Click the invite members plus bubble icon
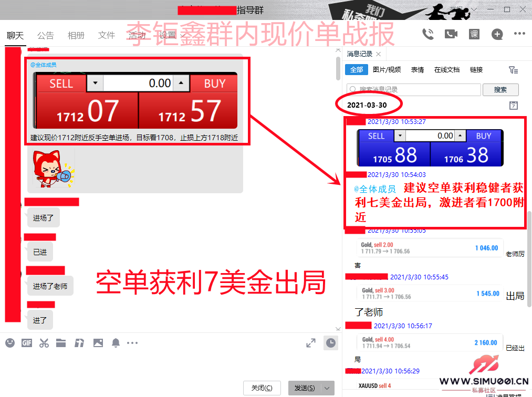This screenshot has height=397, width=532. click(x=497, y=34)
